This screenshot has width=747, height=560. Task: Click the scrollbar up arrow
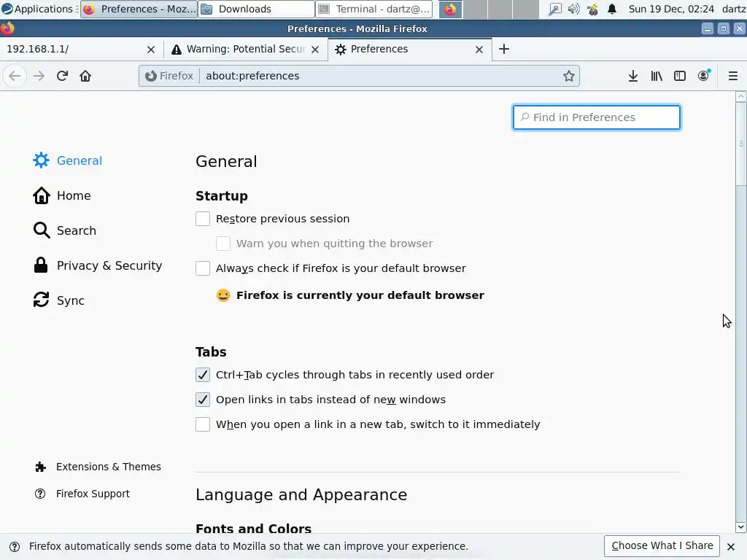[x=741, y=97]
